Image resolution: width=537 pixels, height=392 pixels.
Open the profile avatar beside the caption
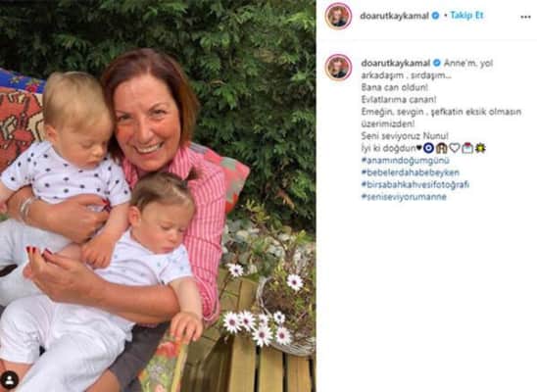point(338,67)
